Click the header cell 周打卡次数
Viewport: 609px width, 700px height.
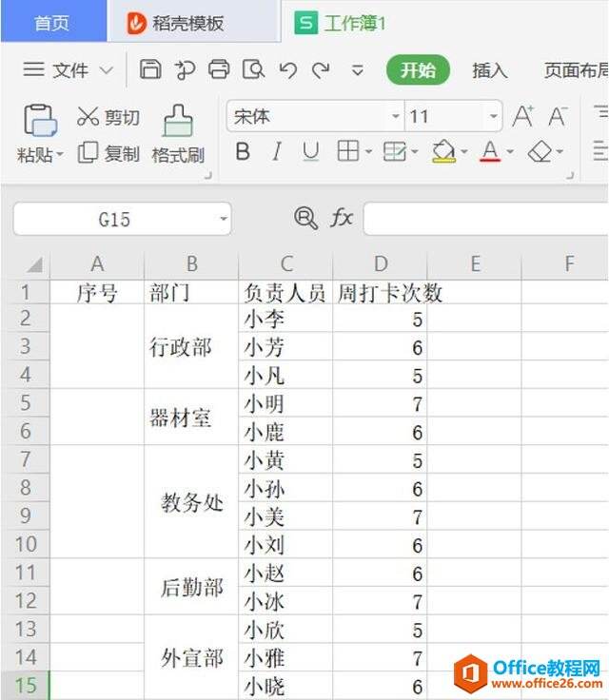coord(380,293)
